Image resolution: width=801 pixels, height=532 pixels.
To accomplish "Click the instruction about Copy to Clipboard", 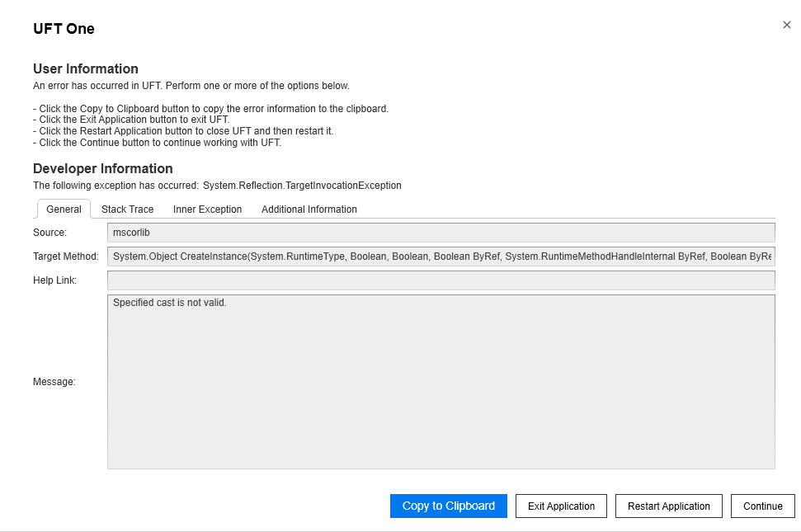I will coord(211,109).
